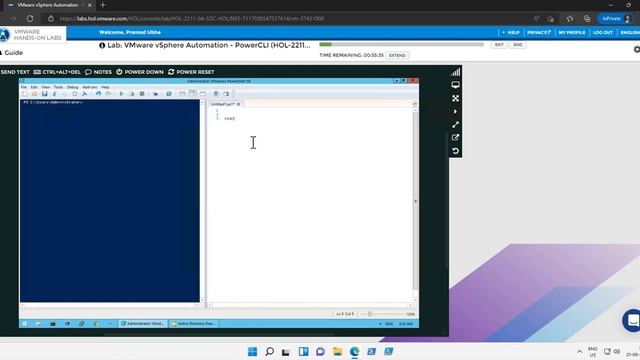640x360 pixels.
Task: Click the monitor icon in console sidebar
Action: click(456, 85)
